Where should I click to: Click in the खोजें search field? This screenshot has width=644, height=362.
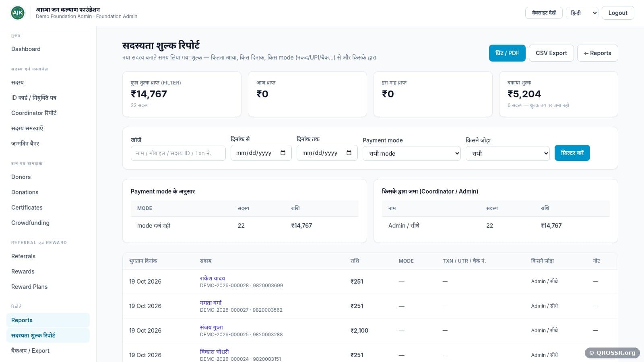[178, 153]
